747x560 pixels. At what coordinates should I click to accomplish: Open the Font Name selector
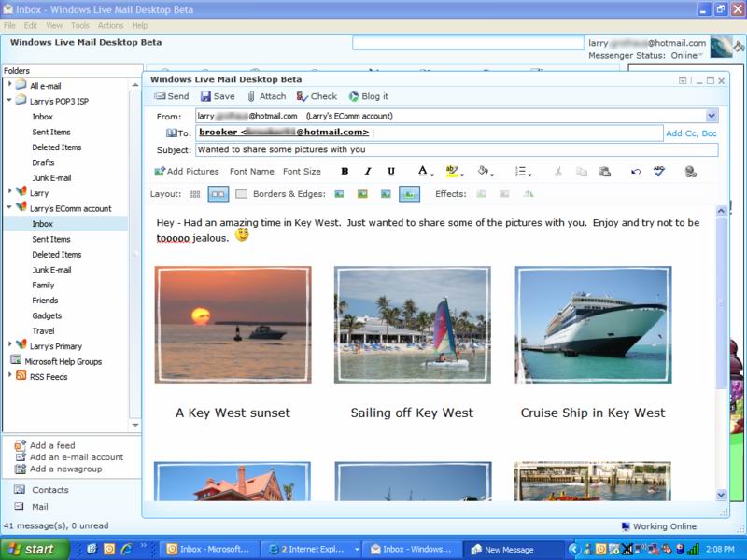point(251,172)
